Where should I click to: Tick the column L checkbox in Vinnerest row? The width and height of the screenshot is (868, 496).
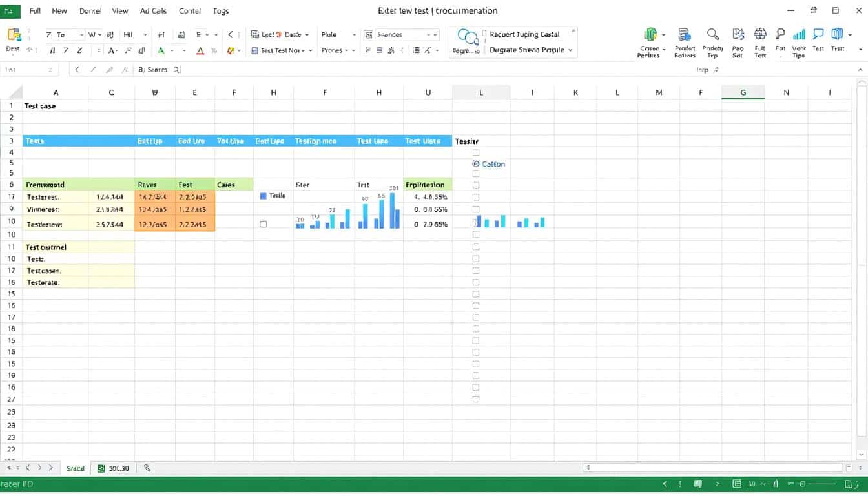[x=476, y=209]
